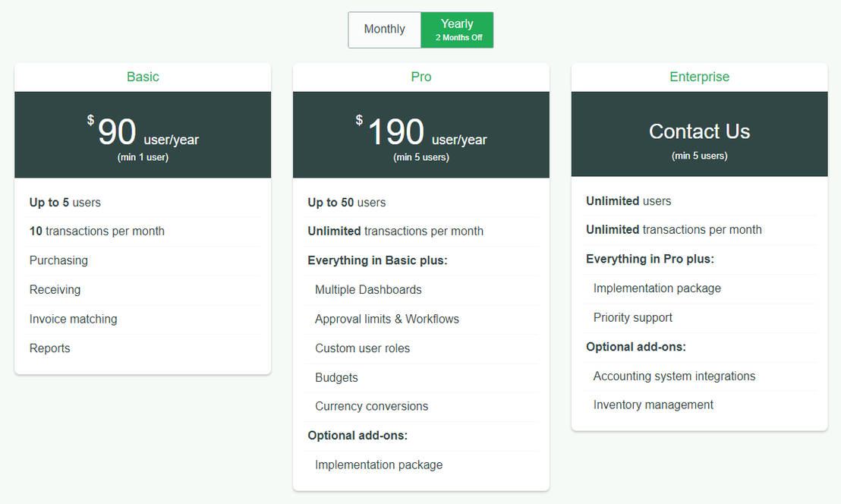Click the Purchasing feature in Basic
Image resolution: width=841 pixels, height=504 pixels.
click(x=58, y=260)
